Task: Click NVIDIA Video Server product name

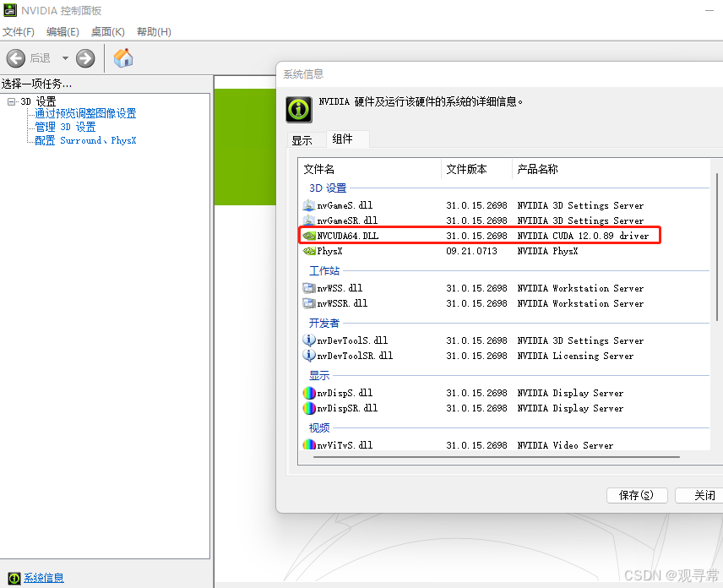Action: (565, 445)
